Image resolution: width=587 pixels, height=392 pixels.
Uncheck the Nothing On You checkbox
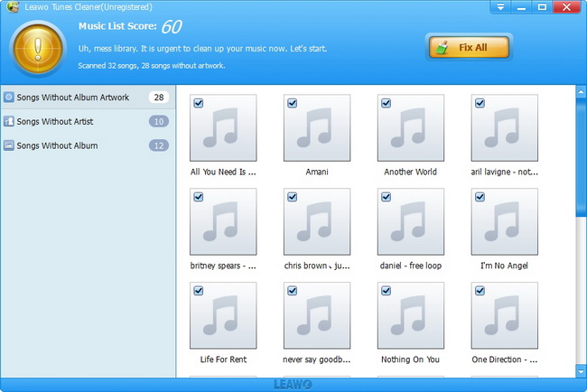point(386,291)
